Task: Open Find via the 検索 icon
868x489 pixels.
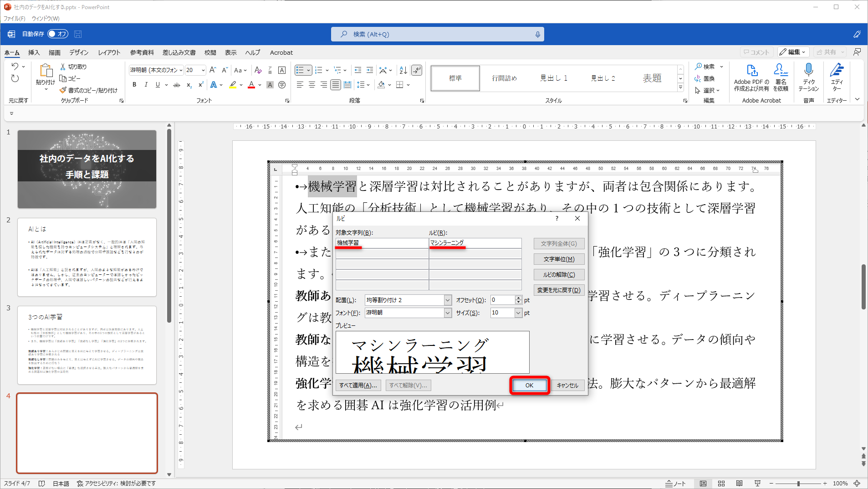Action: [707, 66]
